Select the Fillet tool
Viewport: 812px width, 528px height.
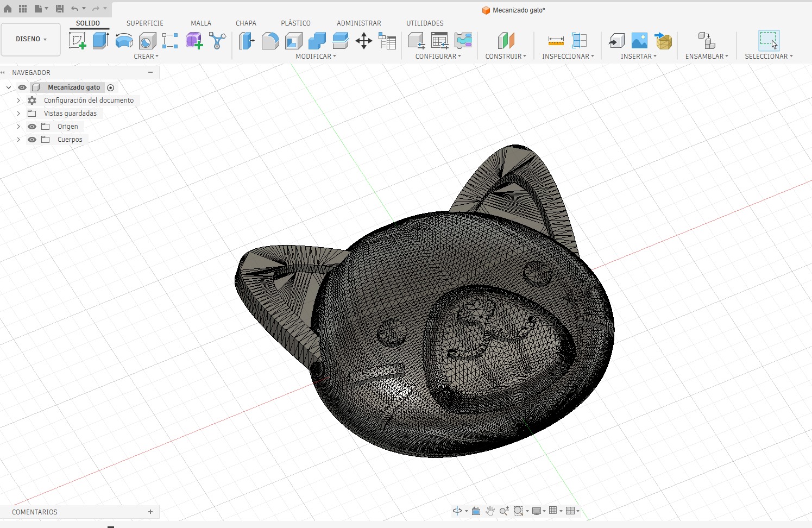click(270, 41)
